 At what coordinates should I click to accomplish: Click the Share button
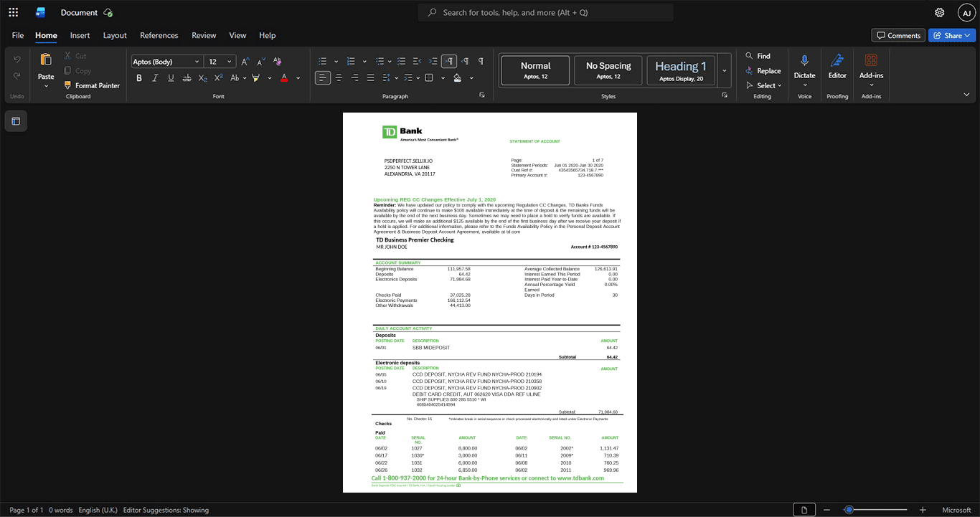pos(952,35)
